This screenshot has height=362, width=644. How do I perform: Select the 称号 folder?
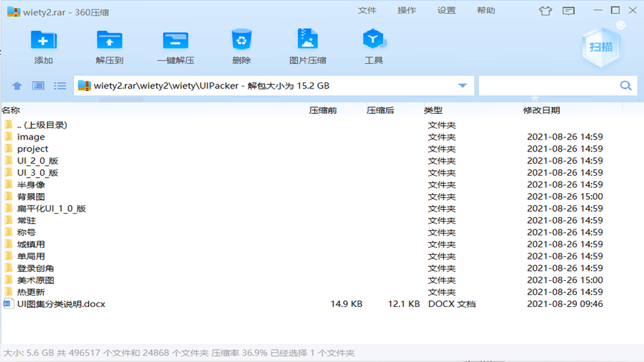[x=322, y=233]
